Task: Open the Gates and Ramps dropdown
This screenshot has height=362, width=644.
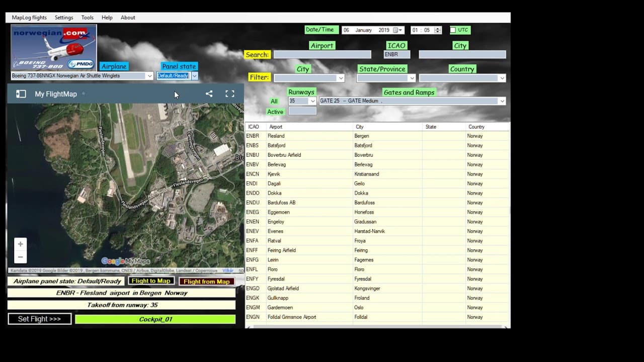Action: [x=502, y=101]
